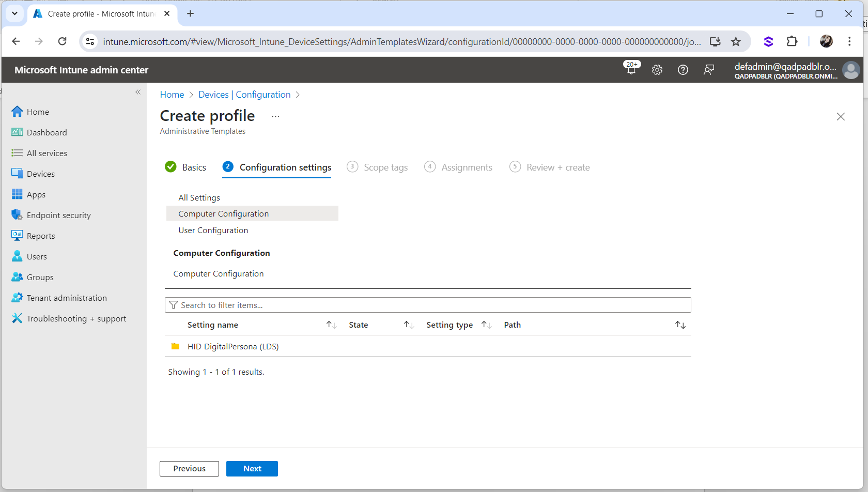View site information icon in address bar
The width and height of the screenshot is (868, 492).
pos(90,41)
